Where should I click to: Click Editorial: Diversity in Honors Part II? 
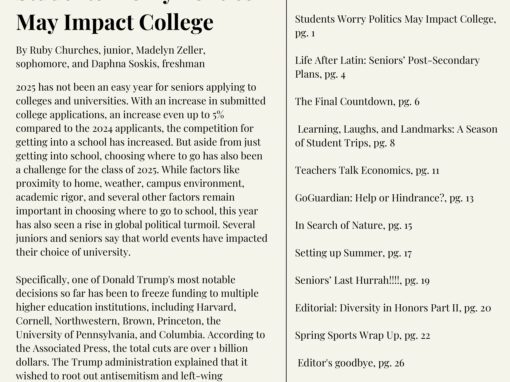pos(393,308)
